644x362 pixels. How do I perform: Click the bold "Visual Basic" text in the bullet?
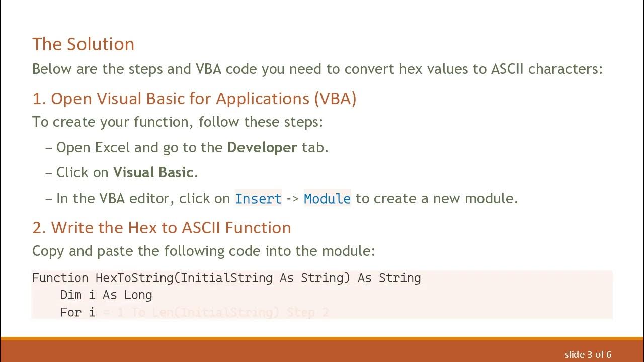point(153,173)
